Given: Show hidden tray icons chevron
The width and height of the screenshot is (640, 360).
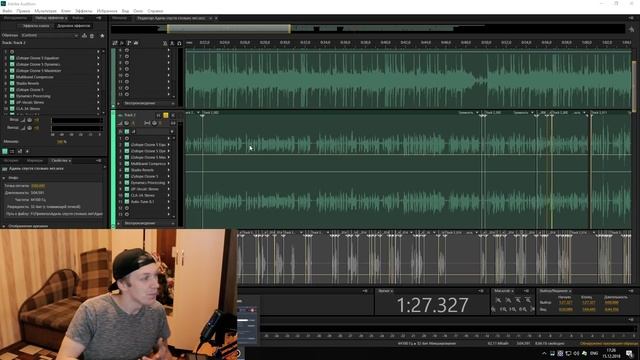Looking at the screenshot, I should pyautogui.click(x=544, y=353).
